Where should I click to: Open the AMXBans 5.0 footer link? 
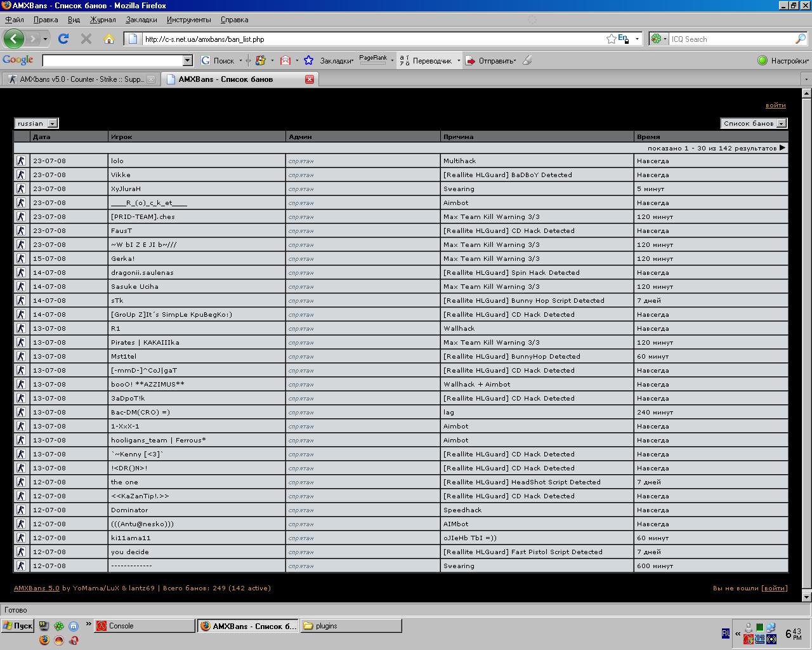[x=37, y=588]
